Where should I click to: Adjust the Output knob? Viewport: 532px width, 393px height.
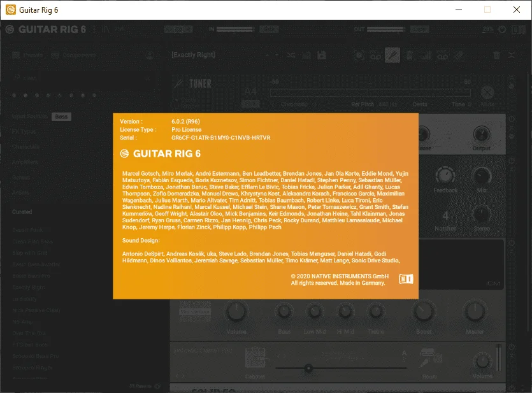point(481,134)
